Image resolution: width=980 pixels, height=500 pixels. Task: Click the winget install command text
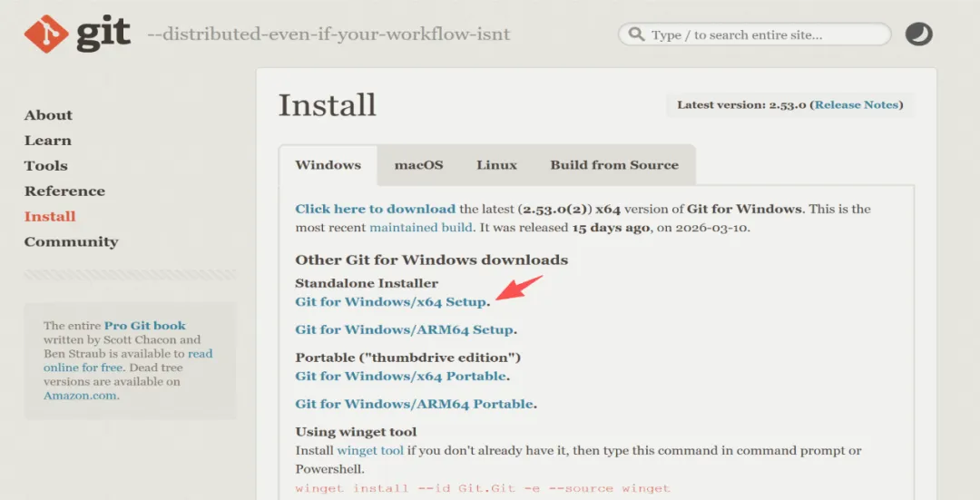coord(483,488)
